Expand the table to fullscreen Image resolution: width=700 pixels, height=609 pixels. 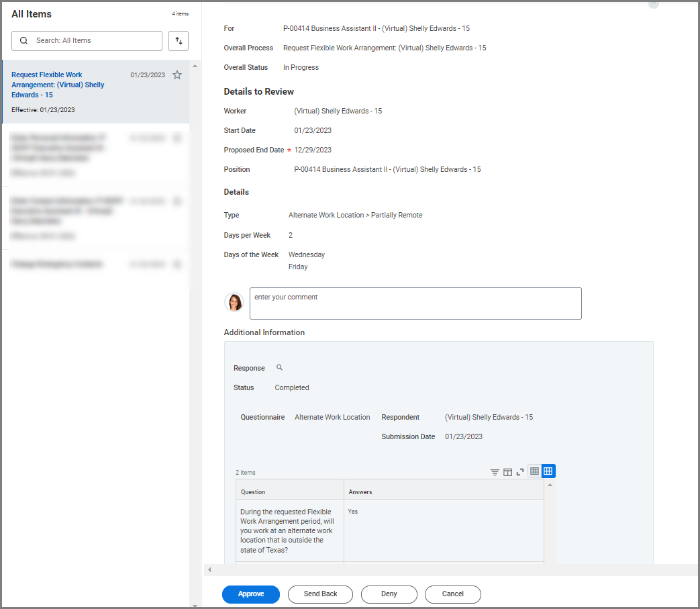520,472
